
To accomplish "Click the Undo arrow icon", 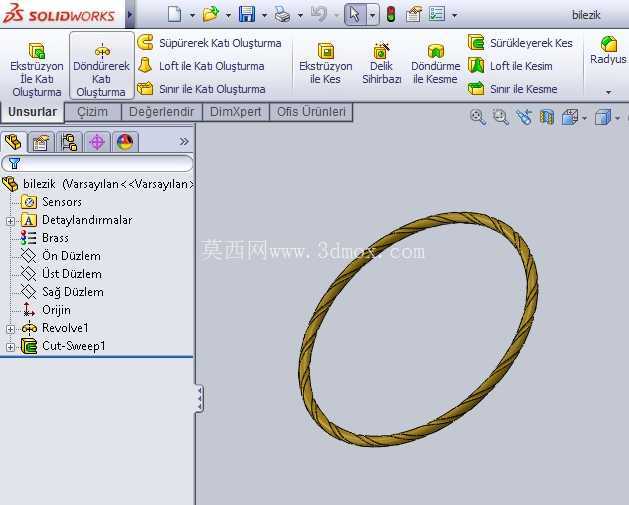I will 319,14.
